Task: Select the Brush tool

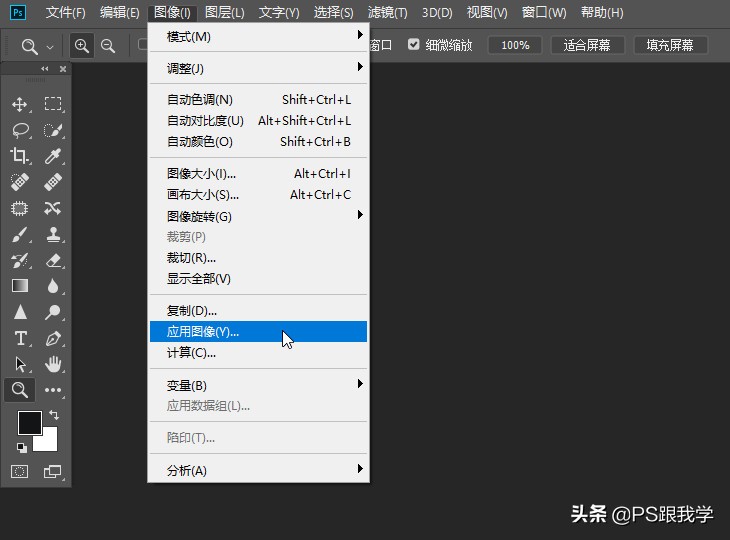Action: 20,235
